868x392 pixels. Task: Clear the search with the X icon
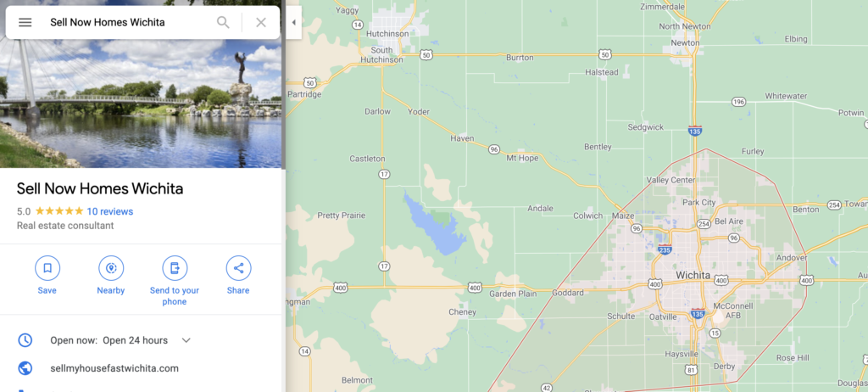coord(261,22)
